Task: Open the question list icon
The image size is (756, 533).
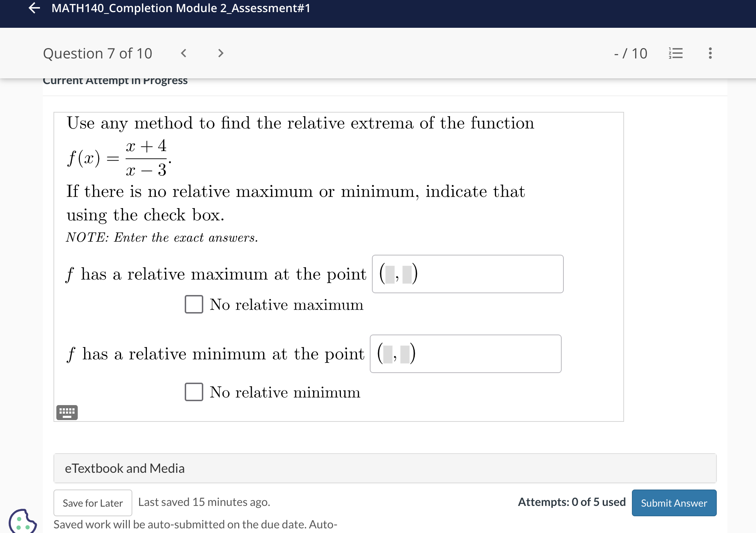Action: pos(676,53)
